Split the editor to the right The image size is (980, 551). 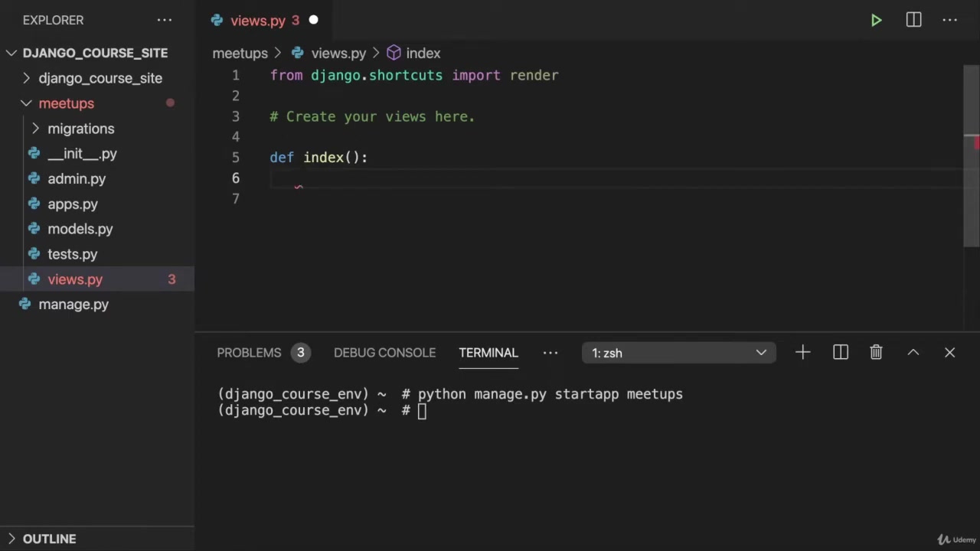pyautogui.click(x=913, y=21)
